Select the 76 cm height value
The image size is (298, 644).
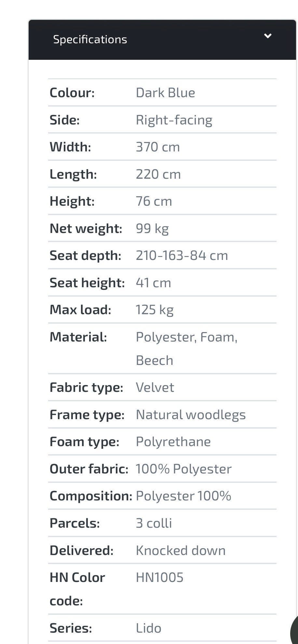pos(154,201)
